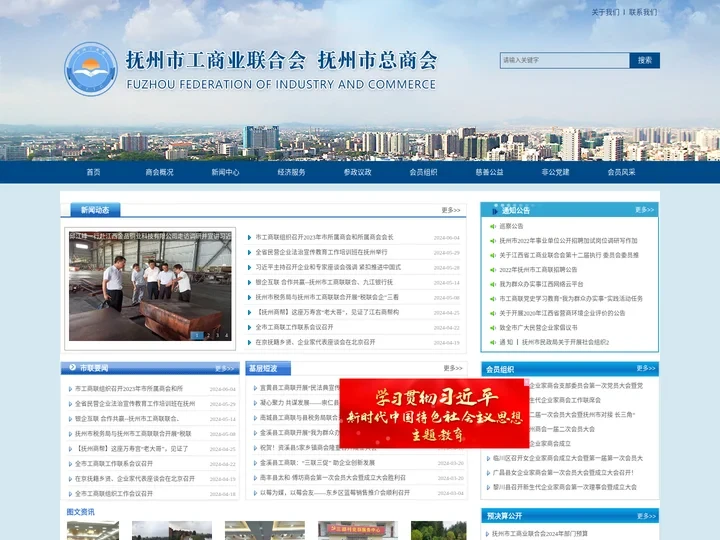This screenshot has height=540, width=720.
Task: Open 市联要闻 item 银企互联 合作共赢
Action: click(127, 419)
